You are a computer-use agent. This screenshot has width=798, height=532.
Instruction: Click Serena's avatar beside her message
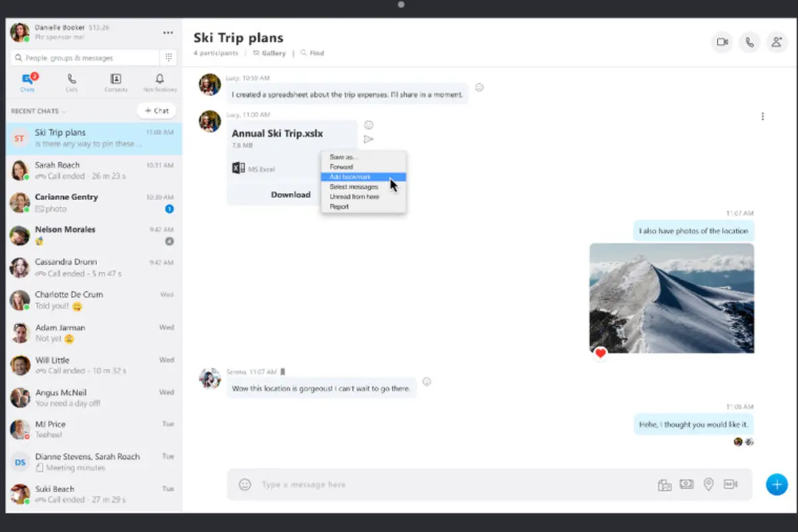[x=209, y=378]
